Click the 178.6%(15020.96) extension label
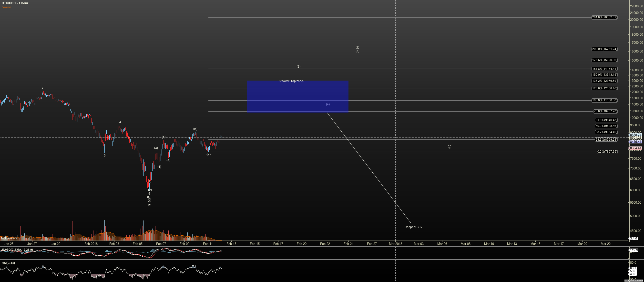This screenshot has height=282, width=644. click(604, 60)
